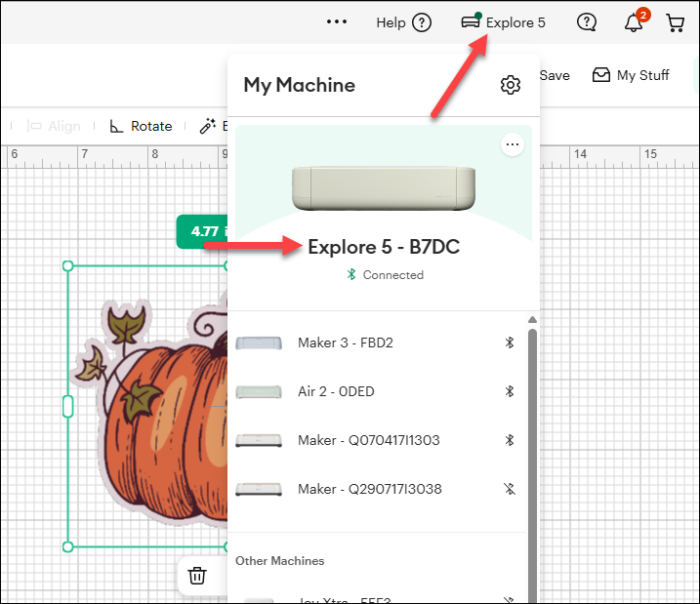
Task: Select Maker - Q290717I3038 machine
Action: 376,489
